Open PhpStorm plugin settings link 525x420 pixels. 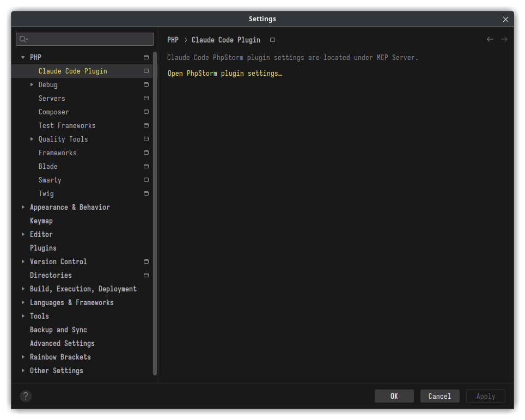tap(224, 73)
